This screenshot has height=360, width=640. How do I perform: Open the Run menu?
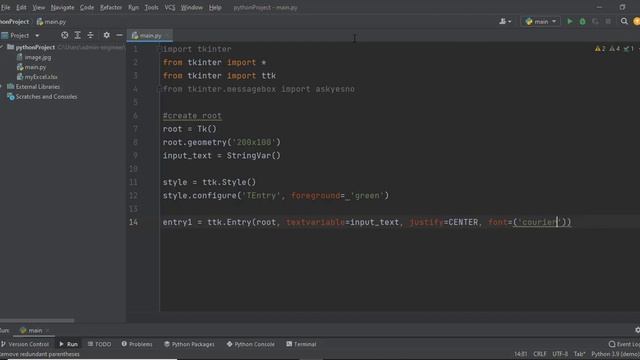pos(133,7)
